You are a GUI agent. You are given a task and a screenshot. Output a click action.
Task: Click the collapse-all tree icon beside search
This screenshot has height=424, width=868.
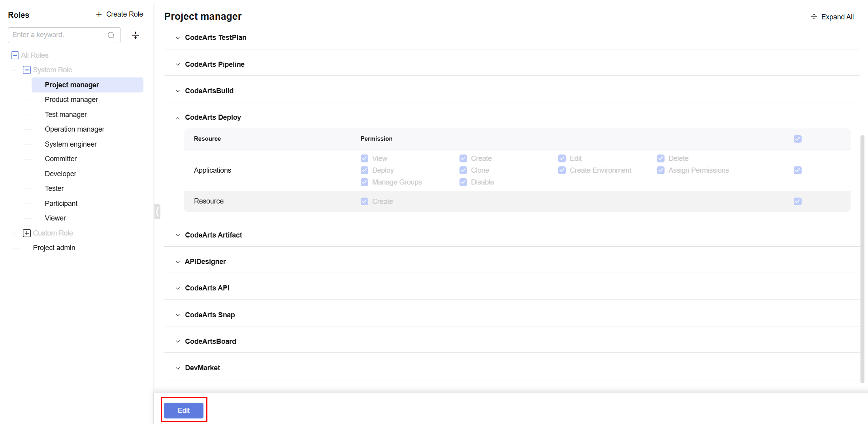point(136,35)
